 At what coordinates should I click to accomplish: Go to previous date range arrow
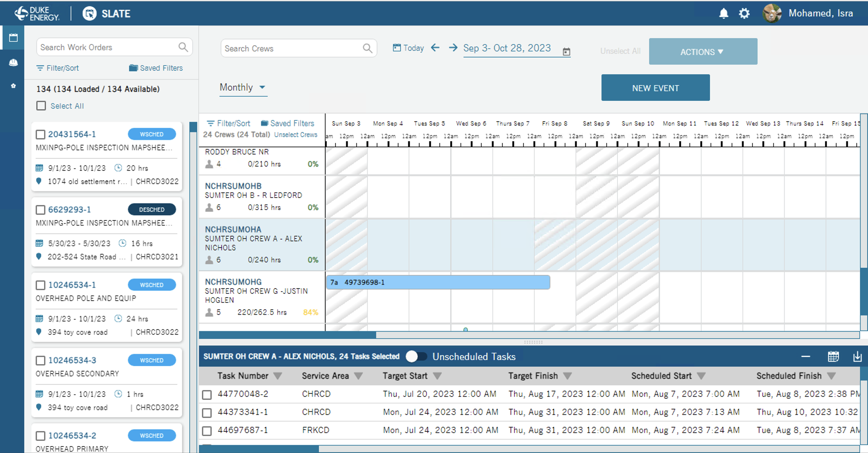[435, 48]
